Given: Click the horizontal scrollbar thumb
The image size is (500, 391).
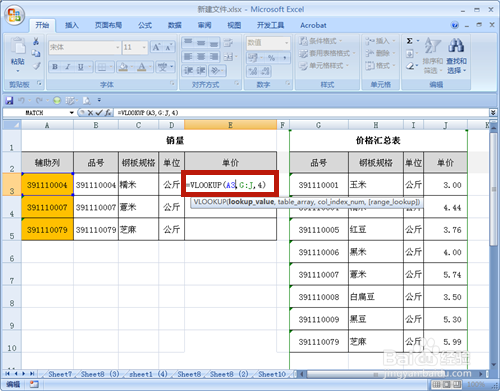Looking at the screenshot, I should click(x=375, y=374).
